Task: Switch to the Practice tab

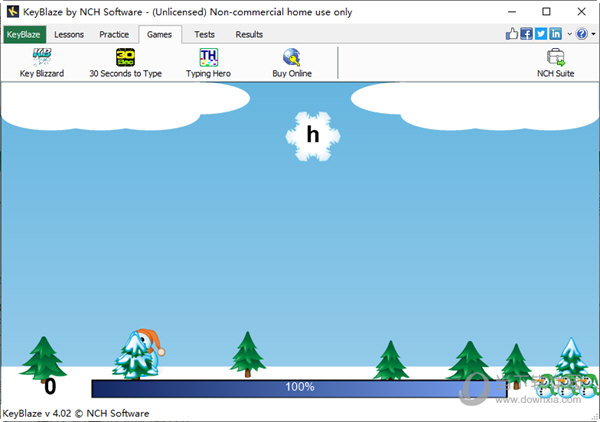Action: (114, 34)
